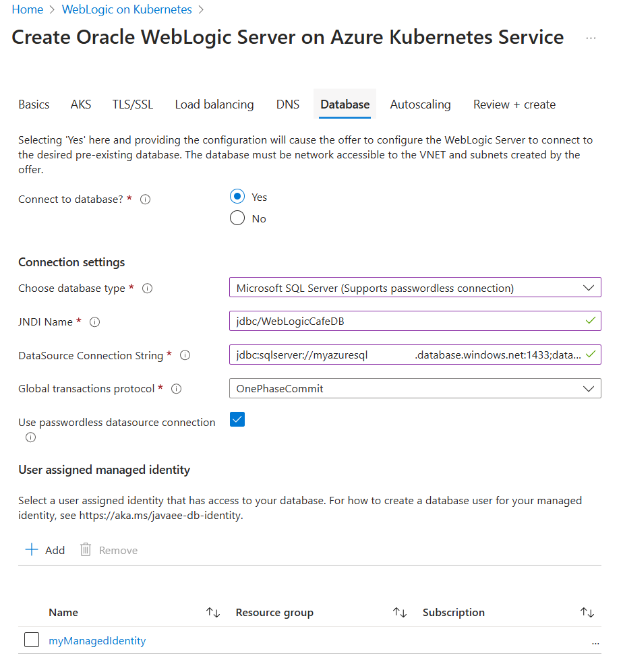Open the ellipsis menu next to the page title
623x672 pixels.
pos(591,38)
